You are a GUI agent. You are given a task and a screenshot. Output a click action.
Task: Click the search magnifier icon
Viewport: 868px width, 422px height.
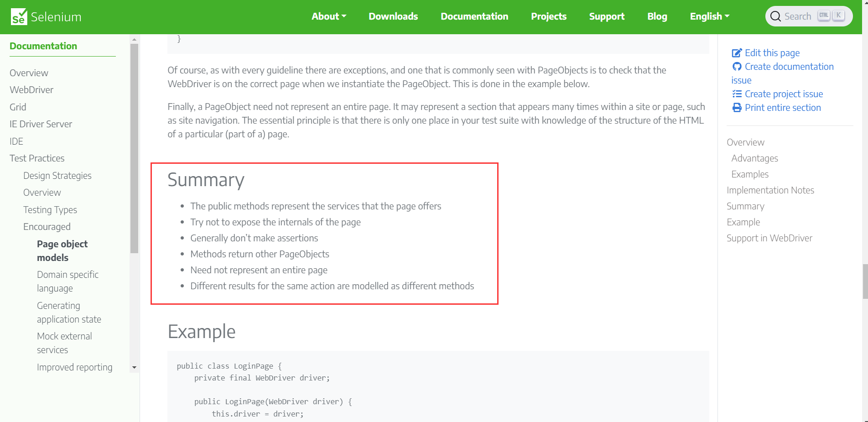(775, 16)
